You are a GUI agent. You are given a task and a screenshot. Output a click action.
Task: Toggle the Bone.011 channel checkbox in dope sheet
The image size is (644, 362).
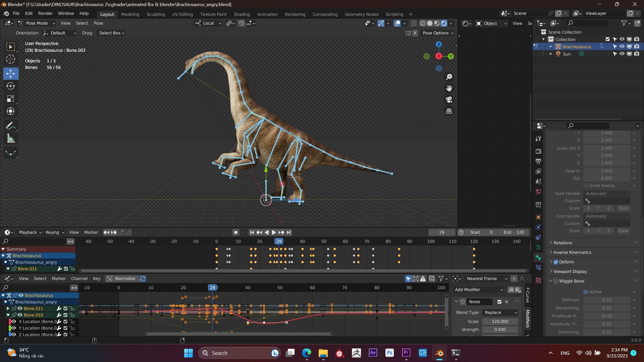point(66,269)
